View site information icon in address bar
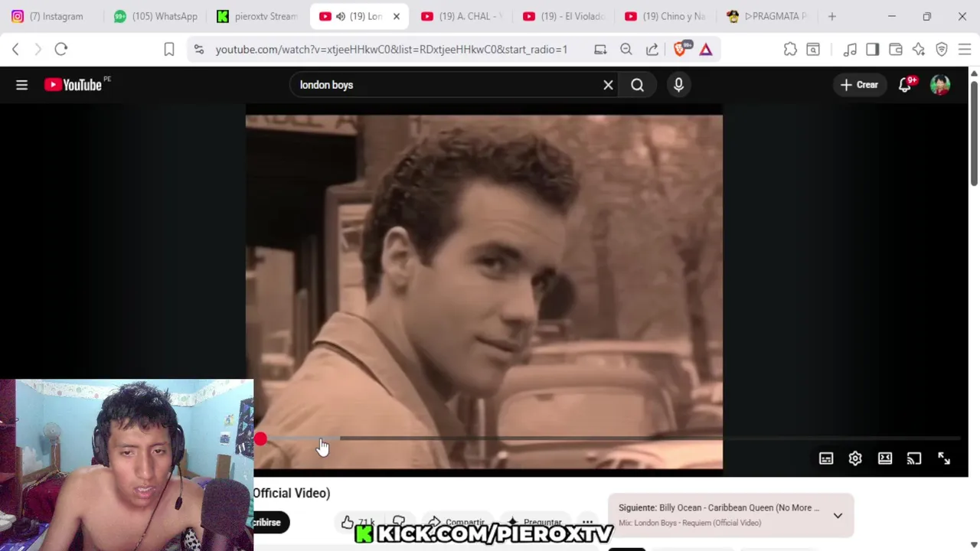Screen dimensions: 980x551 click(199, 50)
